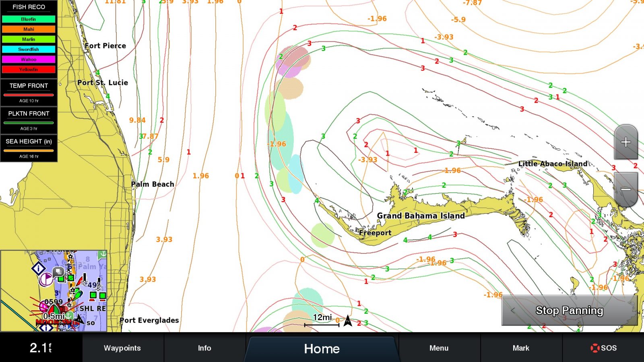Click the Stop Panning button
The image size is (644, 362).
[569, 311]
